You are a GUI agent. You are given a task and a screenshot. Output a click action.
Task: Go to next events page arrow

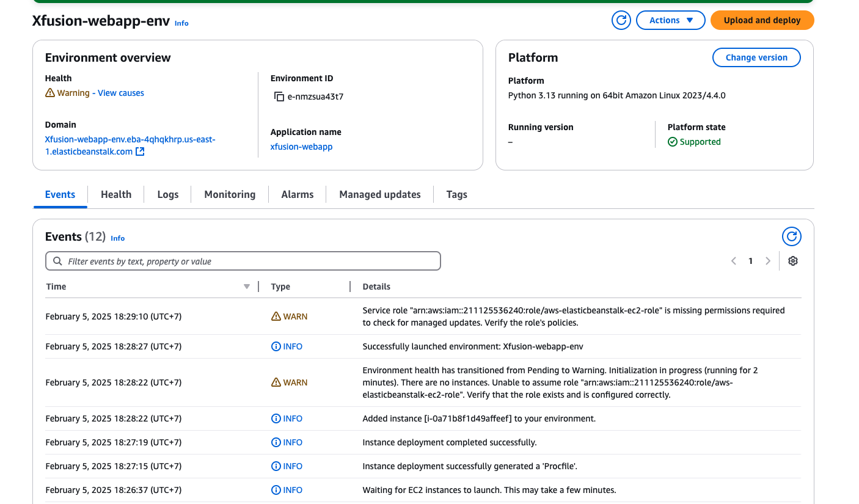(768, 261)
